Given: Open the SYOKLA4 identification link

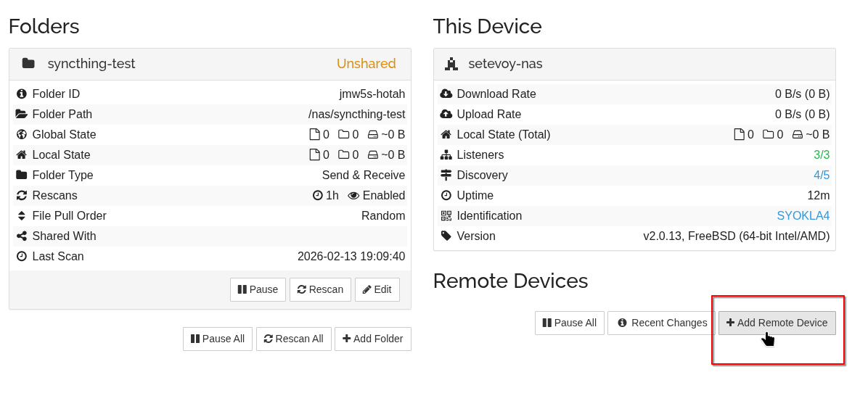Looking at the screenshot, I should click(x=803, y=215).
